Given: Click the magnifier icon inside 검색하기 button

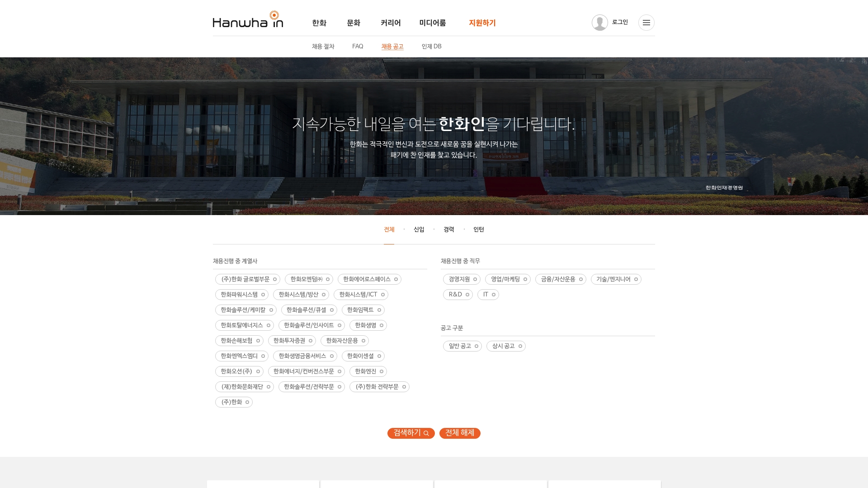Looking at the screenshot, I should (x=425, y=433).
